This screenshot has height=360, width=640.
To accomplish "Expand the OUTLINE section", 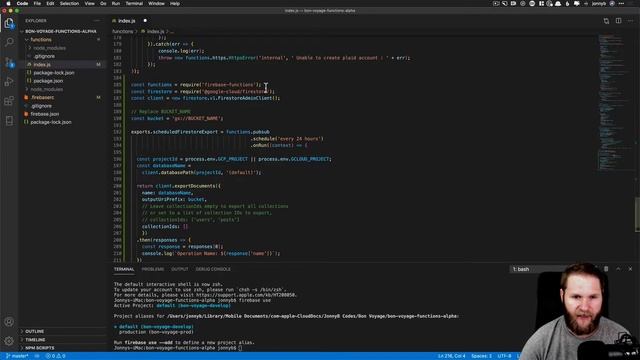I will click(35, 331).
